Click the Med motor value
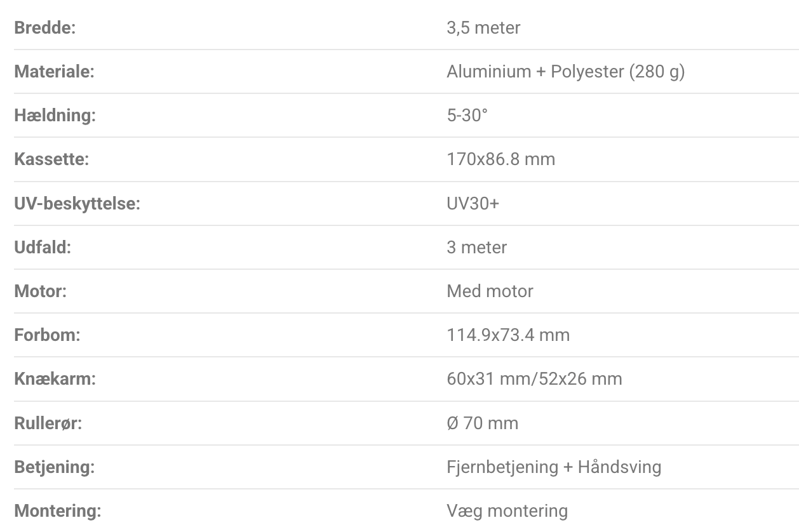This screenshot has width=799, height=532. tap(490, 291)
